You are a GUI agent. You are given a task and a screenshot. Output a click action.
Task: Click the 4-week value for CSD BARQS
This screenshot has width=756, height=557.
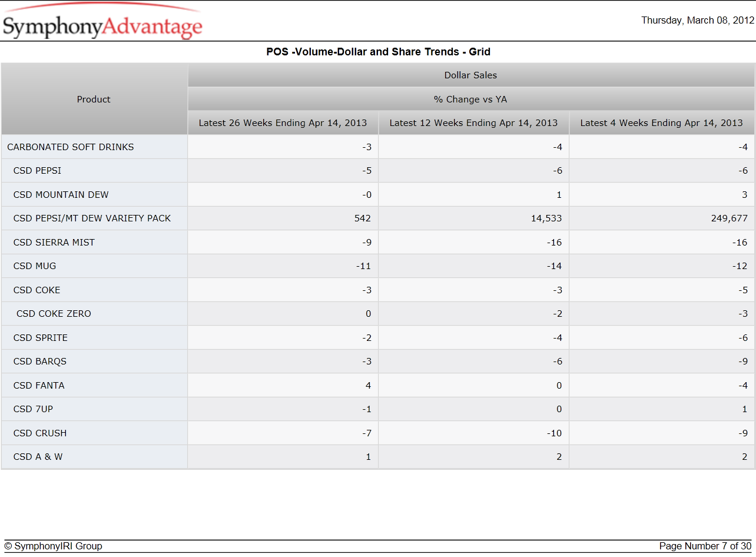[743, 362]
